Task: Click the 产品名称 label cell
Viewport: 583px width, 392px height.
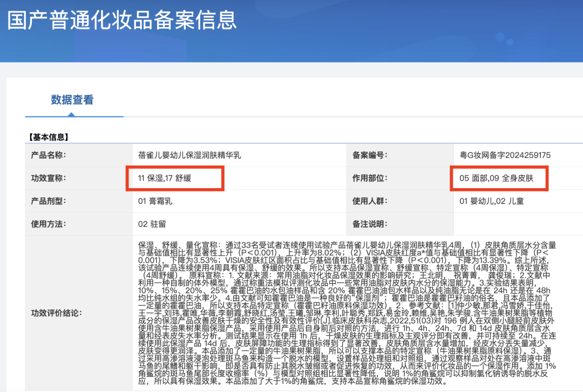Action: click(79, 155)
